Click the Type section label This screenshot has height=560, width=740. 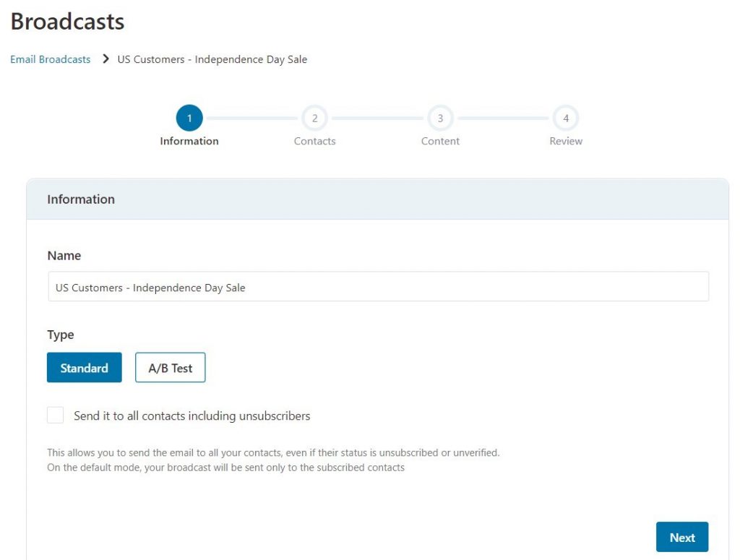61,335
